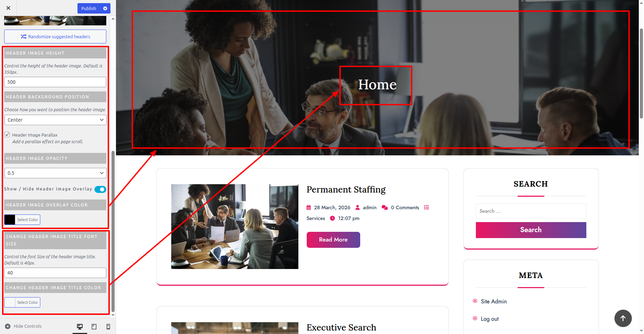Image resolution: width=644 pixels, height=334 pixels.
Task: Click the post categories list icon
Action: coord(427,207)
